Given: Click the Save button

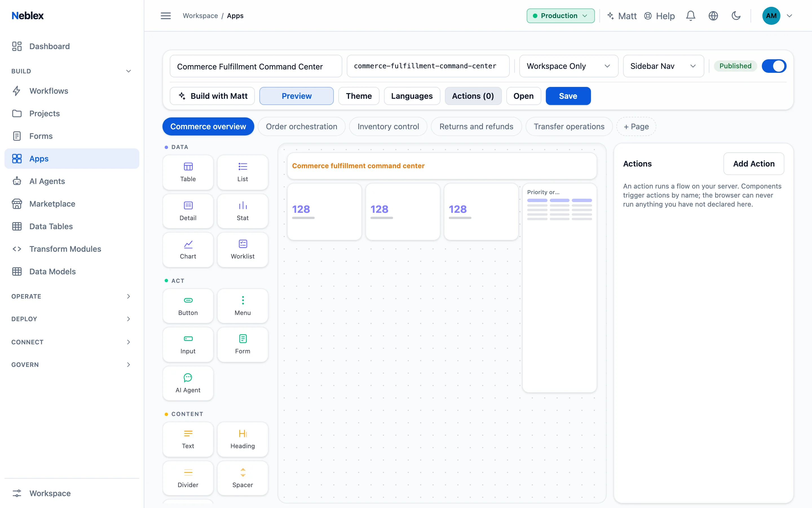Looking at the screenshot, I should (568, 96).
